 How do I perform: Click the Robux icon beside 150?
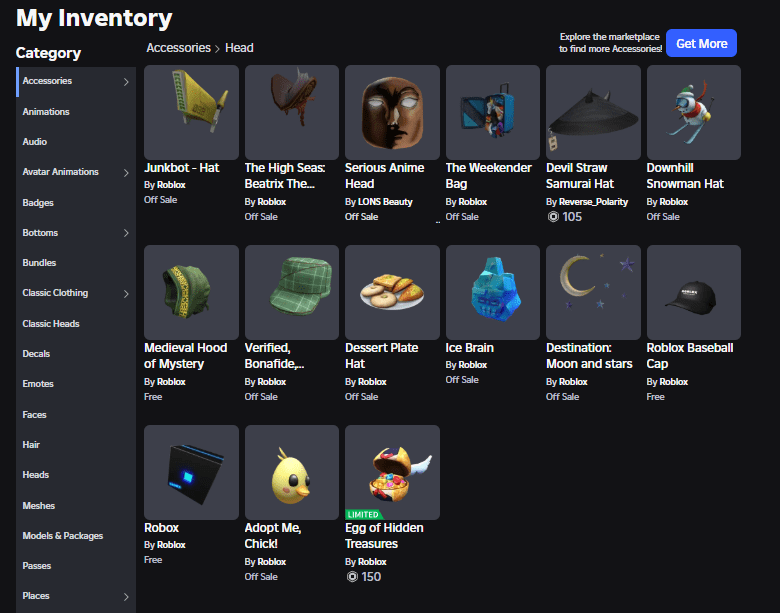[x=352, y=577]
